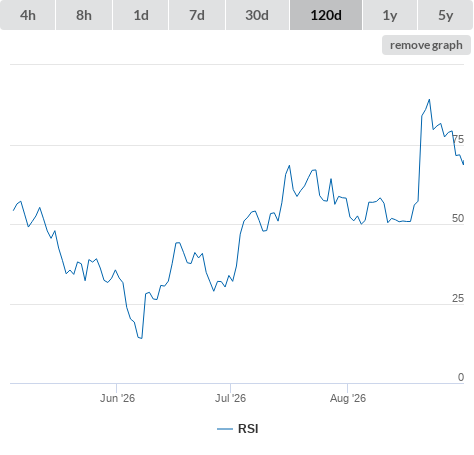The image size is (474, 455).
Task: Click the 75 y-axis label
Action: coord(458,139)
